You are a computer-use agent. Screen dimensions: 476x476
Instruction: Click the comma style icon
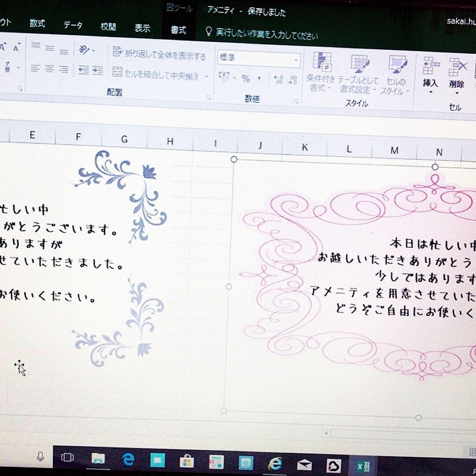259,78
